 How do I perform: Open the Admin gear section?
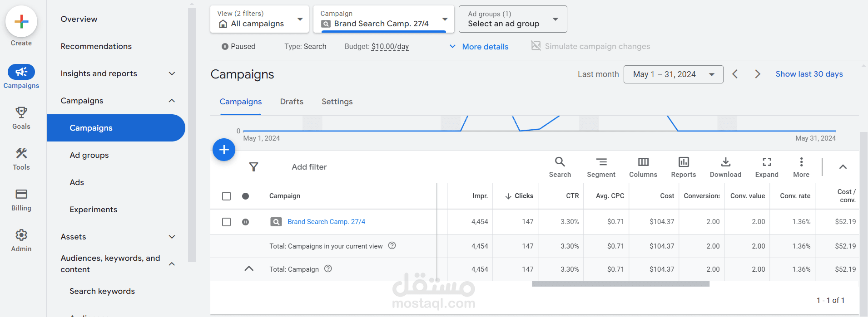click(x=21, y=240)
